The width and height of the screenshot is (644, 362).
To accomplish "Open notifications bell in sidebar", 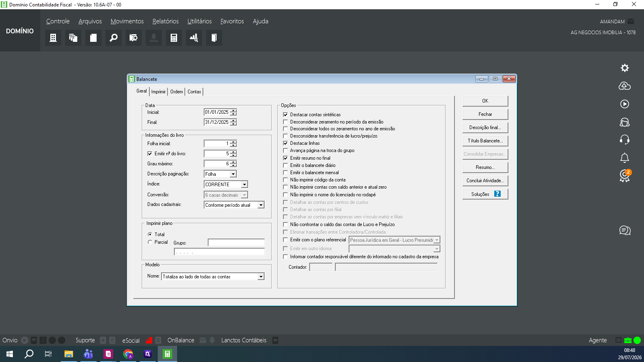I will [x=625, y=158].
